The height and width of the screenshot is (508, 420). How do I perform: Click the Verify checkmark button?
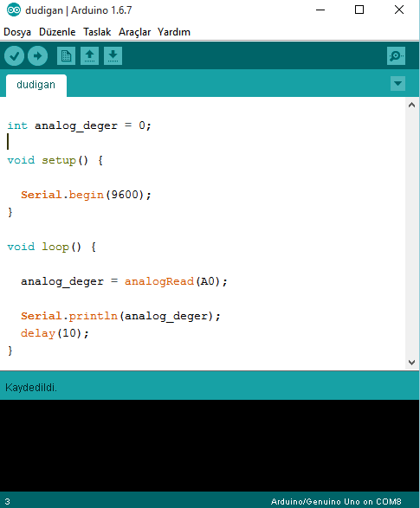tap(14, 56)
